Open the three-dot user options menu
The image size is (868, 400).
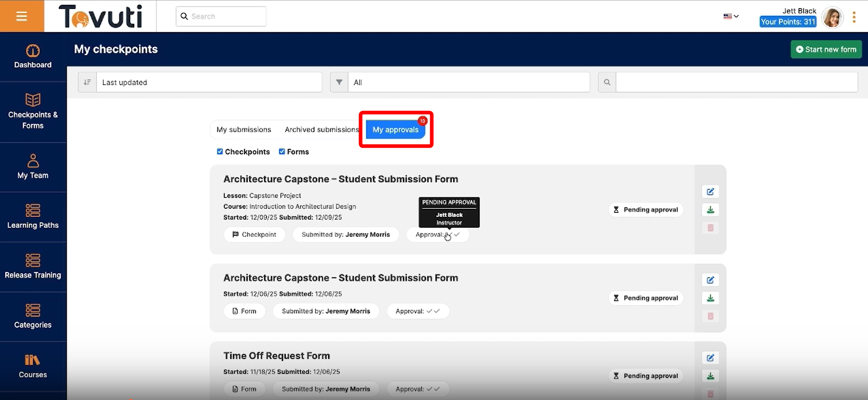coord(854,17)
